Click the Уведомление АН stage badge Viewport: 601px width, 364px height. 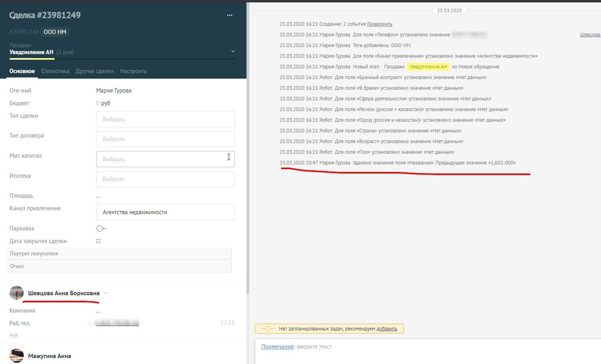(x=428, y=67)
